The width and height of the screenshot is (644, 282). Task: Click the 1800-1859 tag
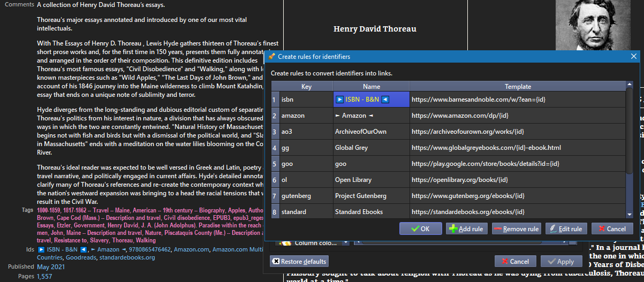tap(49, 210)
